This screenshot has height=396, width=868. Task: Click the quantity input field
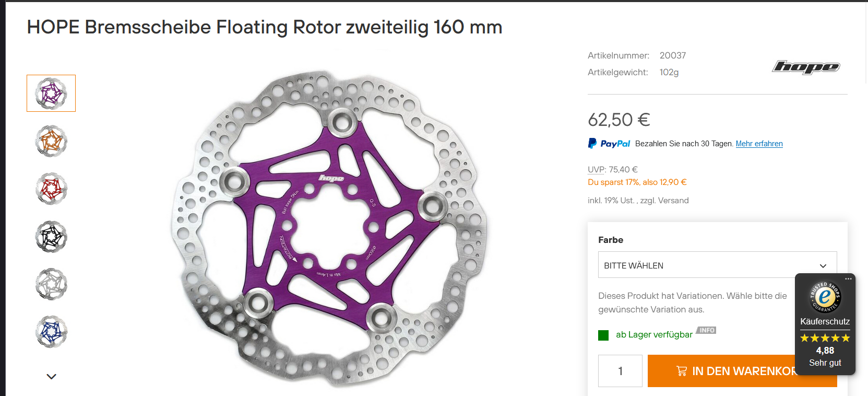(x=620, y=371)
